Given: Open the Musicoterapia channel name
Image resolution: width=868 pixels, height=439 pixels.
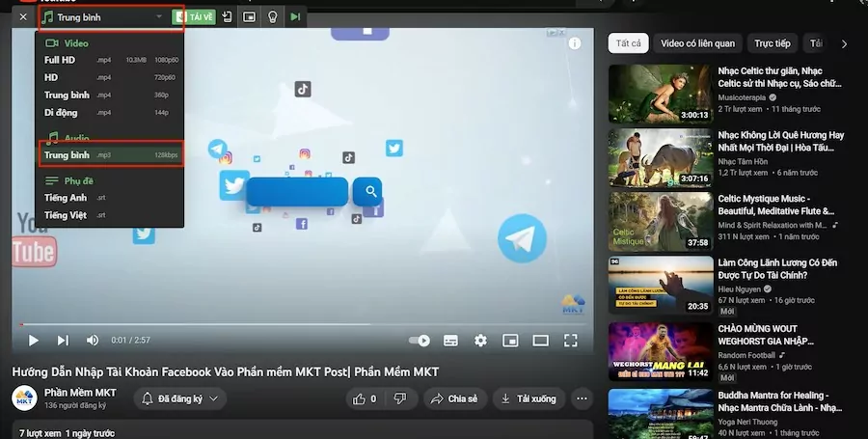Looking at the screenshot, I should pos(742,97).
